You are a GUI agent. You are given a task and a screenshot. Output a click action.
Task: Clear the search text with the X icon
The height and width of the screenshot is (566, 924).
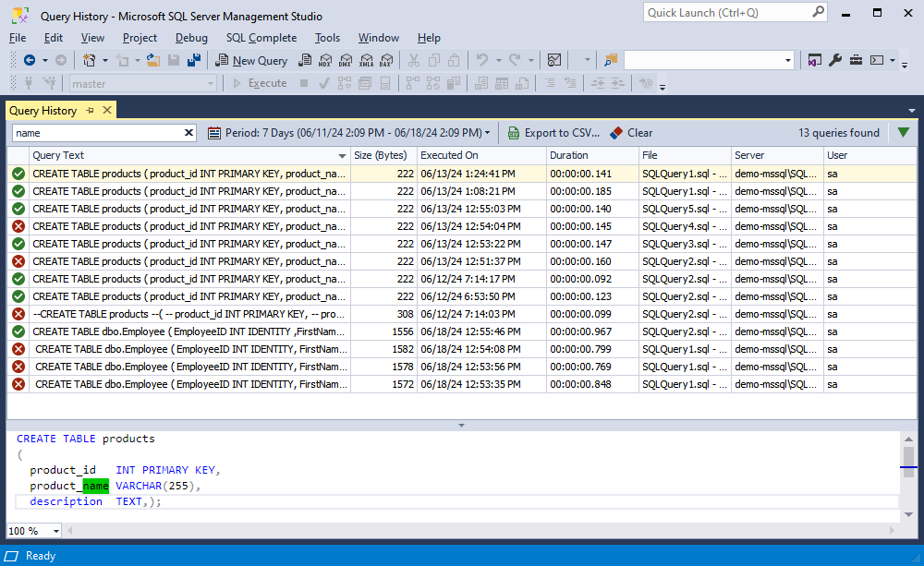tap(189, 133)
